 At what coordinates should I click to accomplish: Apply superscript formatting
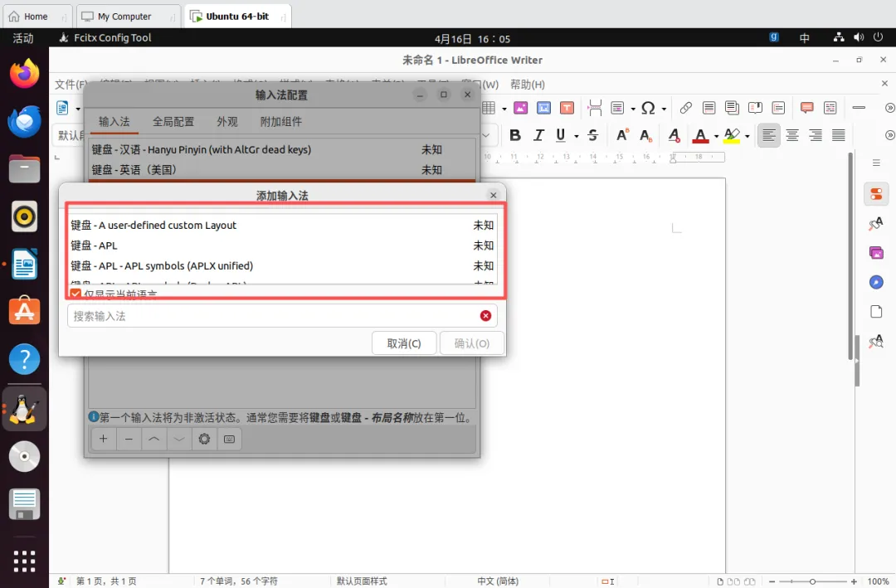click(621, 135)
